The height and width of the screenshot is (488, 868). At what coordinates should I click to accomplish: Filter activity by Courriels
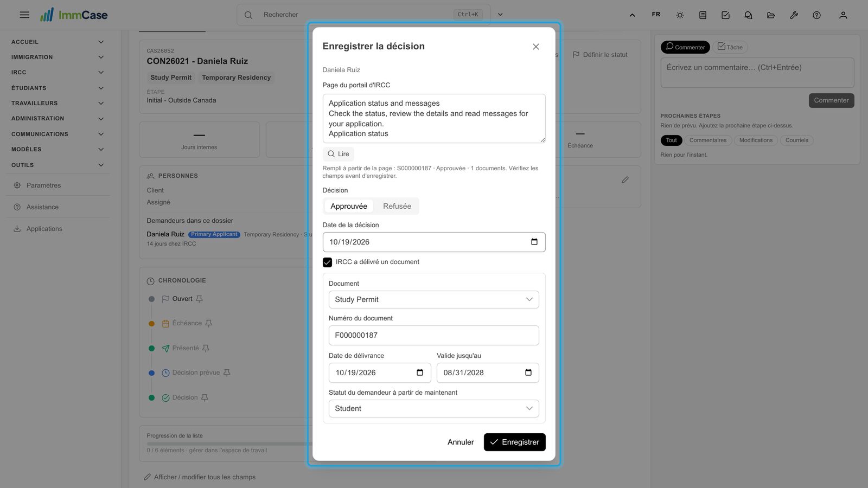[x=797, y=140]
